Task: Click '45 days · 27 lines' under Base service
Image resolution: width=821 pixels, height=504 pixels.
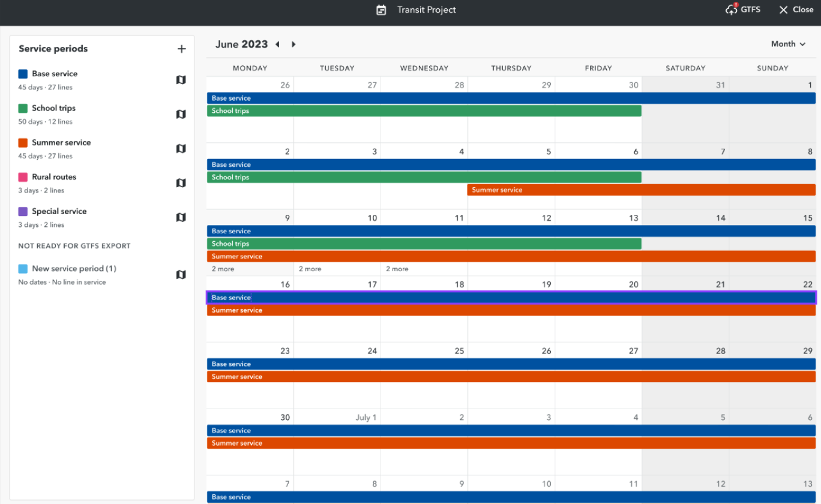Action: (x=45, y=87)
